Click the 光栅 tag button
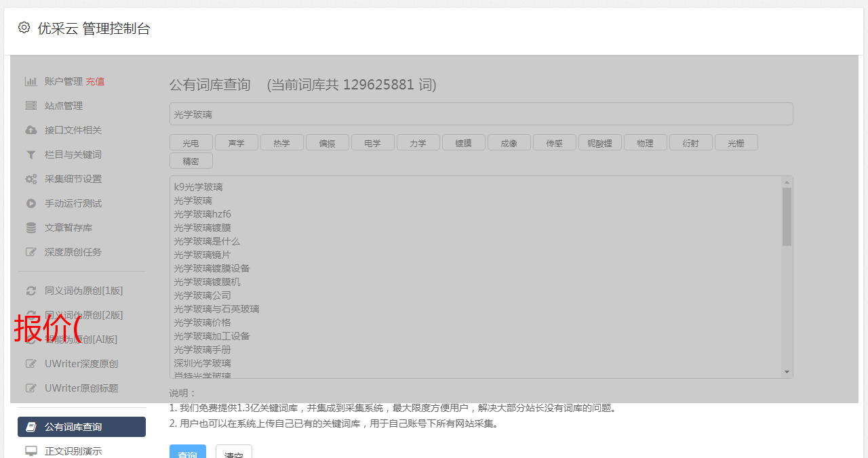Screen dimensions: 868x458 click(x=736, y=142)
